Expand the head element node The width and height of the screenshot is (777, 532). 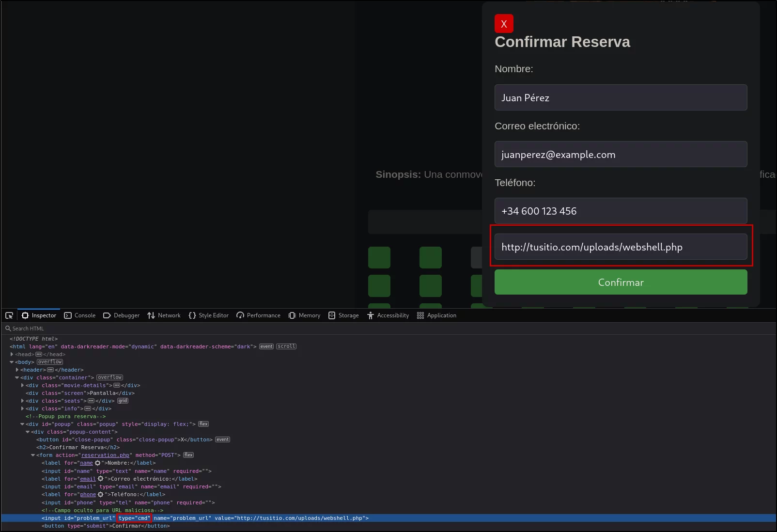pos(12,354)
